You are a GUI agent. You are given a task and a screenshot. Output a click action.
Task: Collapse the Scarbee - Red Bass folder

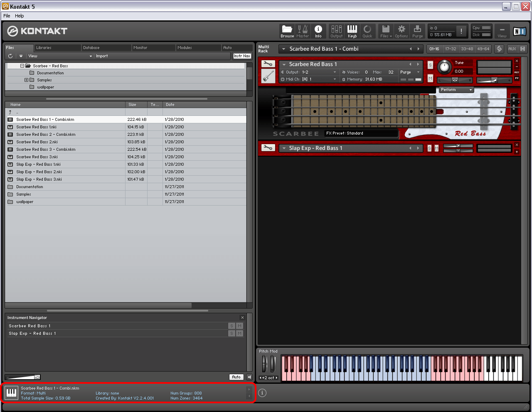[x=22, y=66]
